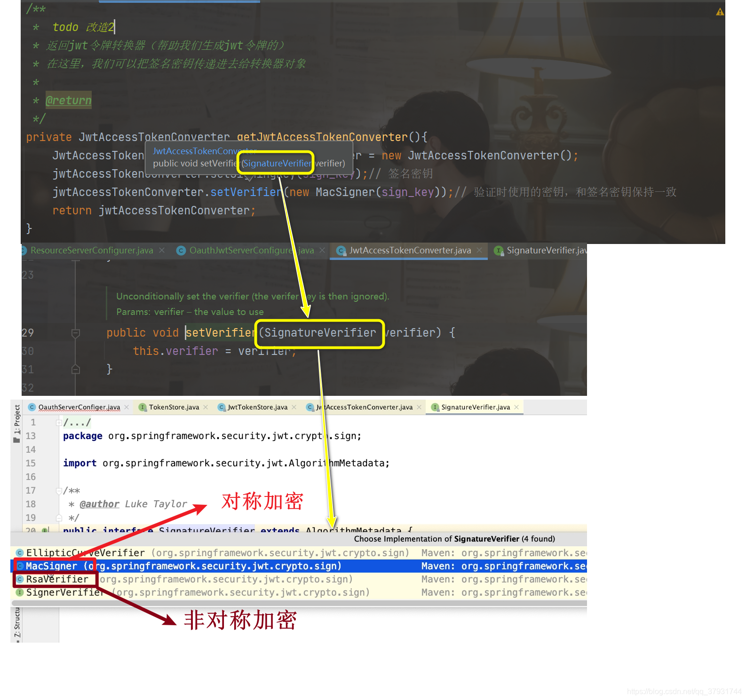746x700 pixels.
Task: Close the OauthServerConfiger.java tab
Action: coord(127,407)
